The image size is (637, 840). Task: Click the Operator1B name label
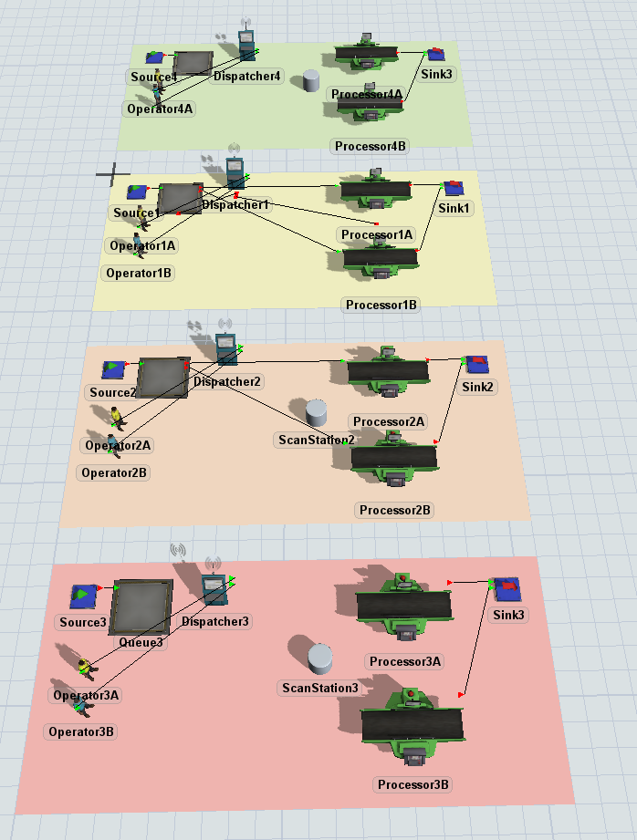140,273
